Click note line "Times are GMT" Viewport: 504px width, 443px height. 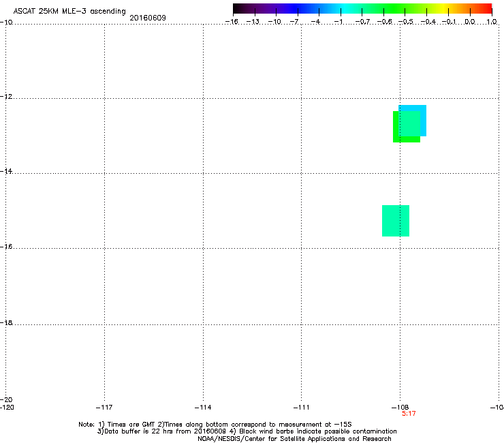click(x=131, y=425)
